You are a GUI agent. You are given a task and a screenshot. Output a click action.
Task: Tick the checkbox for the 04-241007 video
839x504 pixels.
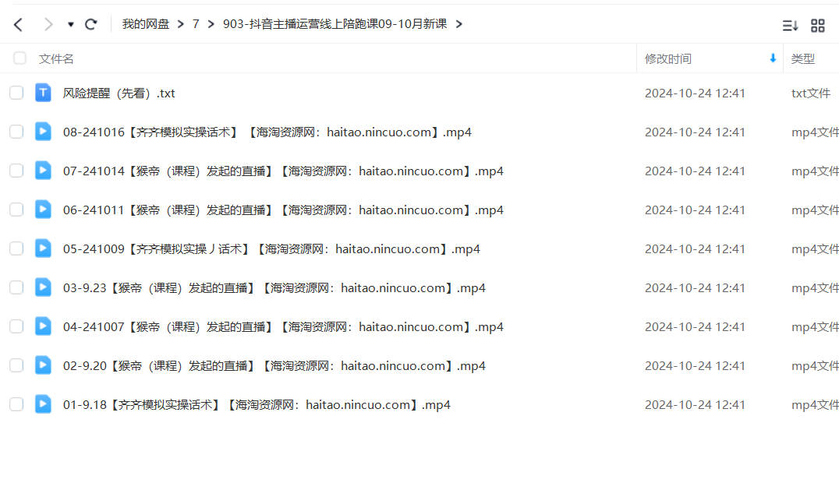[16, 326]
